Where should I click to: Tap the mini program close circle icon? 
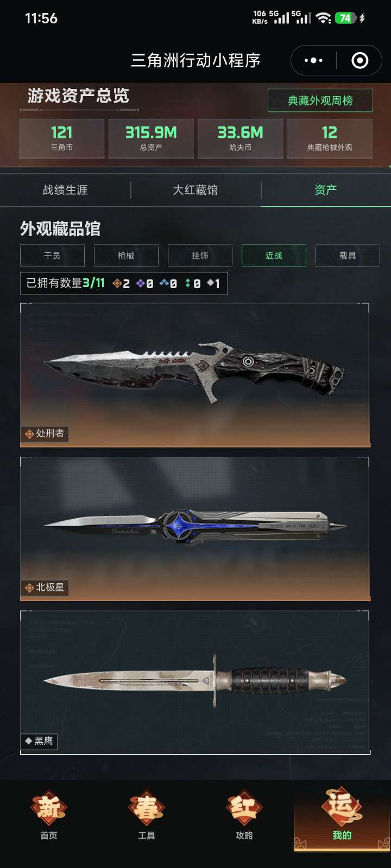point(360,60)
